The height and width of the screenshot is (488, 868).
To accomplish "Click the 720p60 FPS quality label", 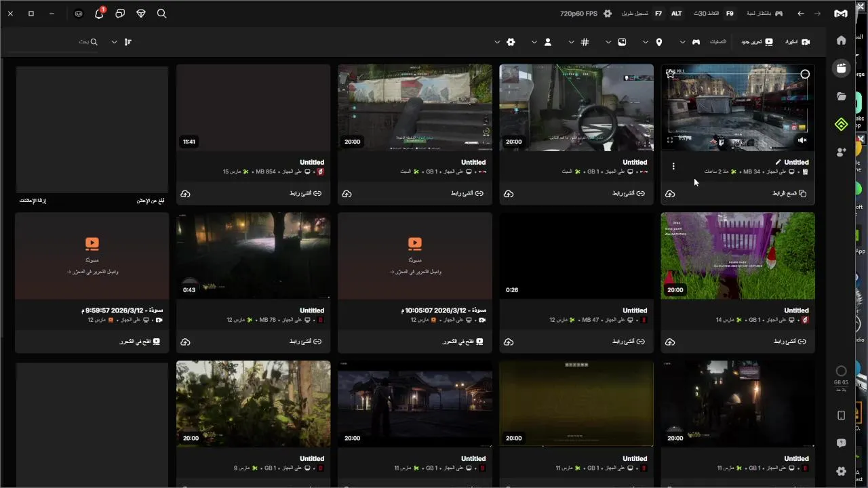I will [x=580, y=14].
